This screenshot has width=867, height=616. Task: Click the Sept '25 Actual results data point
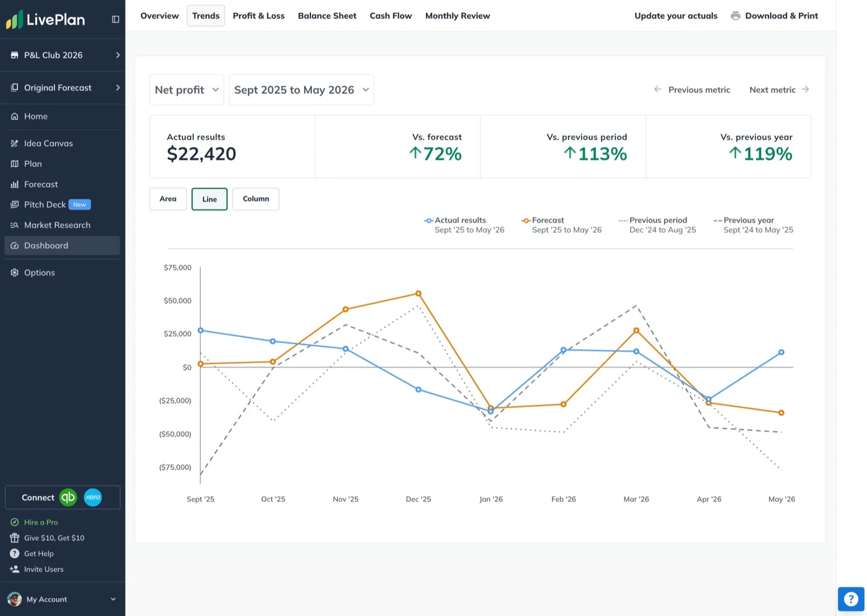(x=201, y=331)
